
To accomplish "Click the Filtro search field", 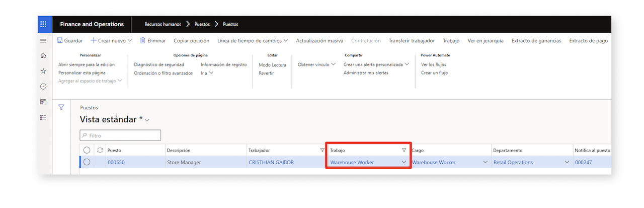I will (x=121, y=135).
